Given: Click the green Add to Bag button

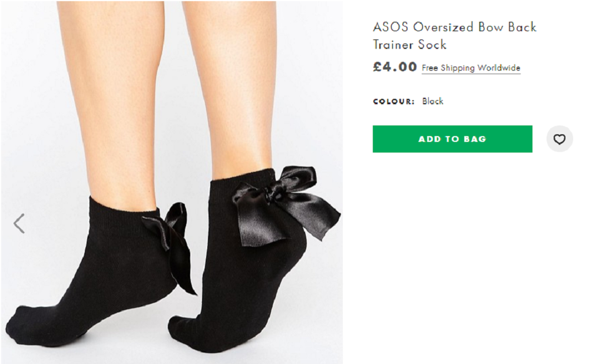Looking at the screenshot, I should tap(452, 139).
